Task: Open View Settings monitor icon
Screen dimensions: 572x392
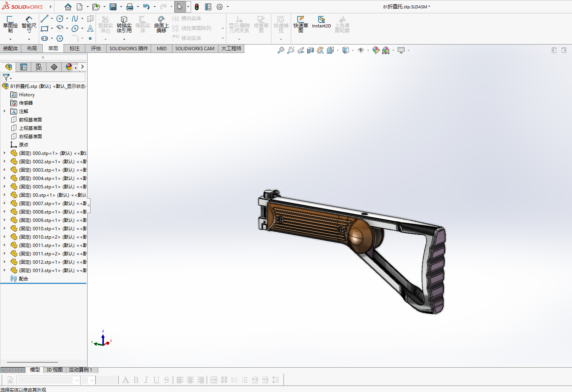Action: [401, 50]
